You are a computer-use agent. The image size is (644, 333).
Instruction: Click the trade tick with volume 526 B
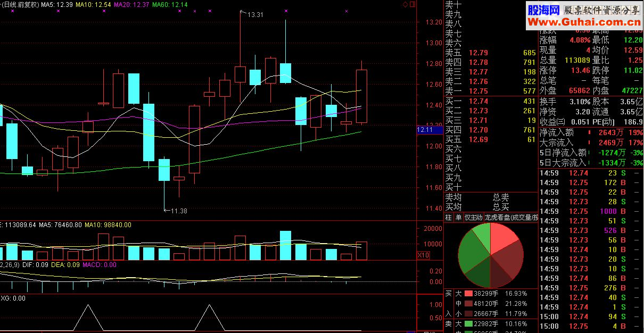[x=591, y=230]
